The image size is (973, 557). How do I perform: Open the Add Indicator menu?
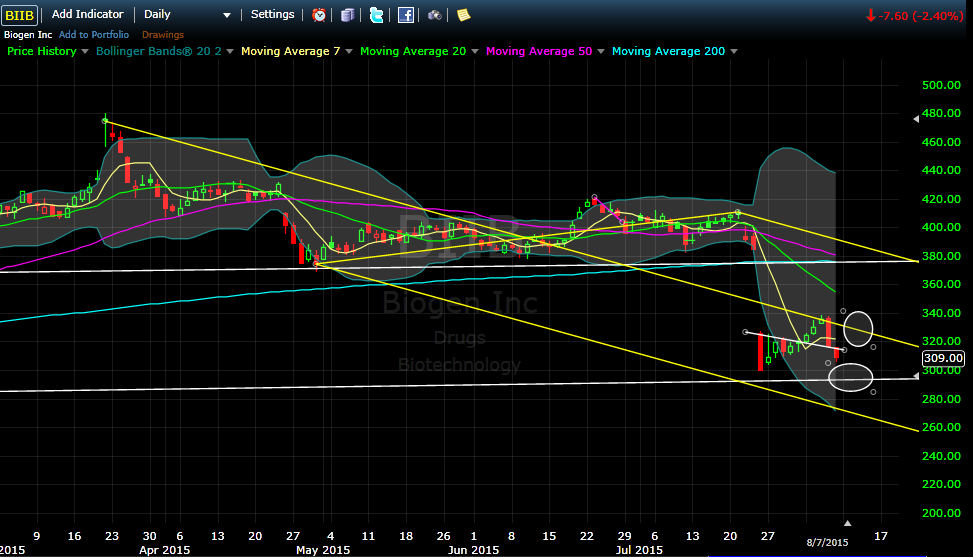point(88,15)
